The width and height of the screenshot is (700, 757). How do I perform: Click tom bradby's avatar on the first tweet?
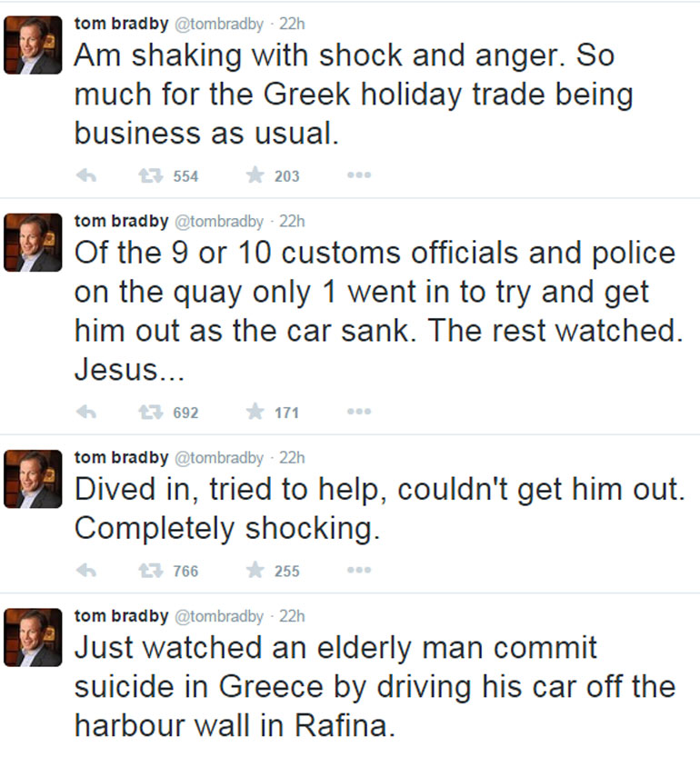33,45
